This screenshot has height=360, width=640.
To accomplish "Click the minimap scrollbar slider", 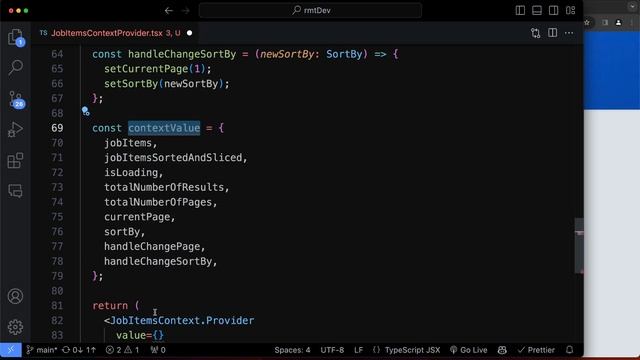I will click(579, 246).
